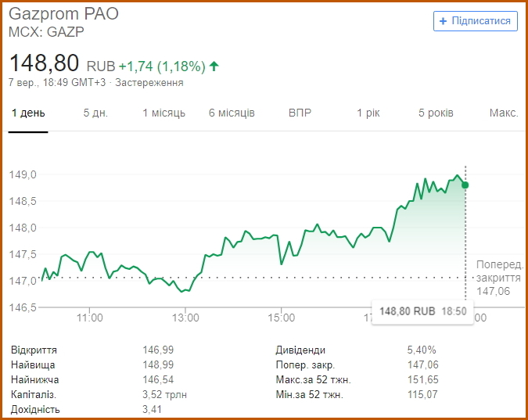Open the 1 місяць chart range
This screenshot has width=528, height=420.
(163, 113)
